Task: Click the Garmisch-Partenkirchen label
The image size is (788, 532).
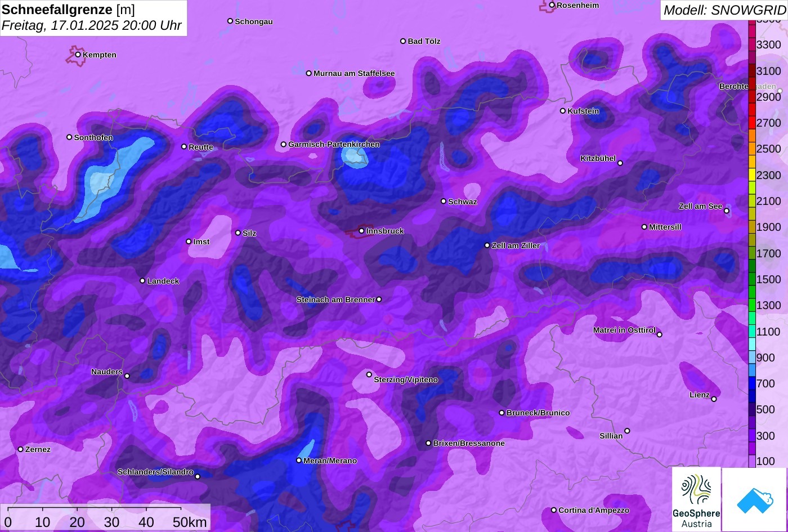Action: pyautogui.click(x=334, y=144)
